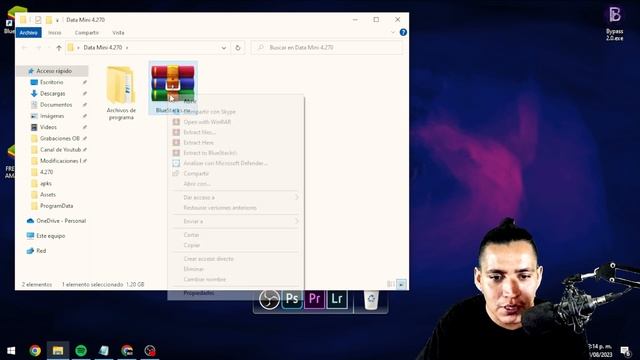Viewport: 640px width, 360px height.
Task: Select the BlueStacks WinRAR archive file
Action: tap(173, 87)
